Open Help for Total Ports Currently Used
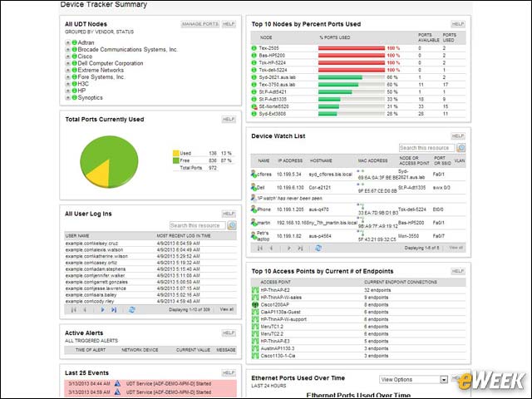 229,119
